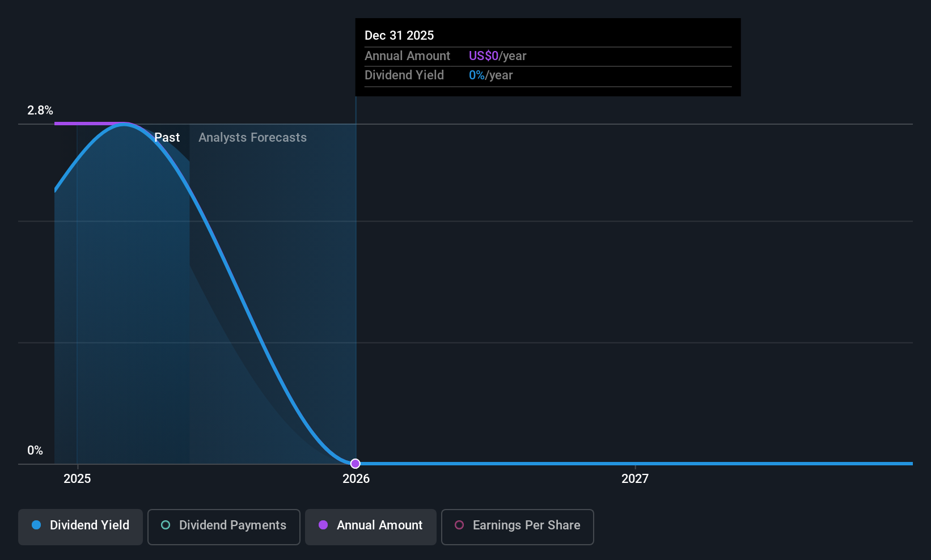Click the Analysts Forecasts label
The height and width of the screenshot is (560, 931).
click(x=252, y=137)
